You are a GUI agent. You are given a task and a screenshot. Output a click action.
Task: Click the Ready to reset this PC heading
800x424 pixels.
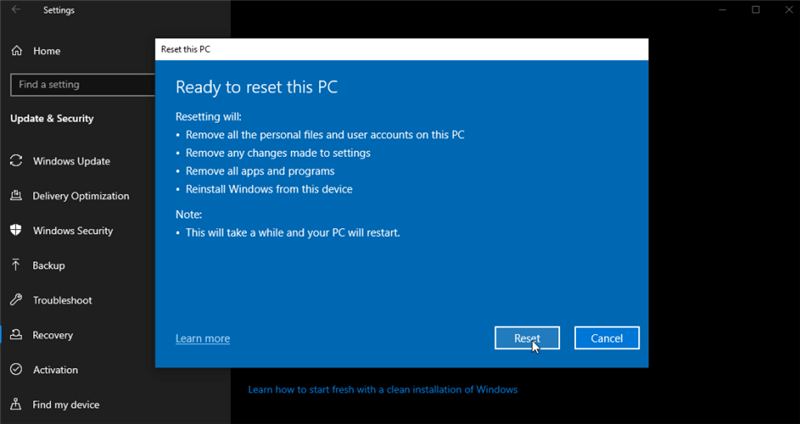coord(257,87)
